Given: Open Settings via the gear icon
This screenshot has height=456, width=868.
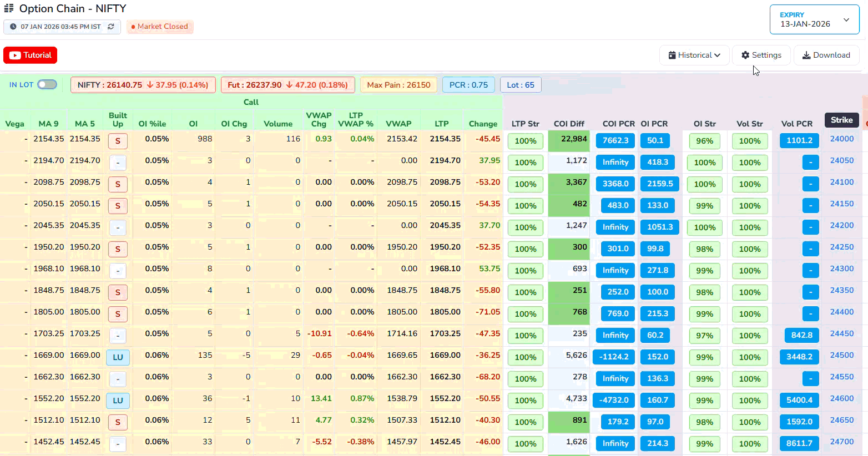Looking at the screenshot, I should [745, 55].
